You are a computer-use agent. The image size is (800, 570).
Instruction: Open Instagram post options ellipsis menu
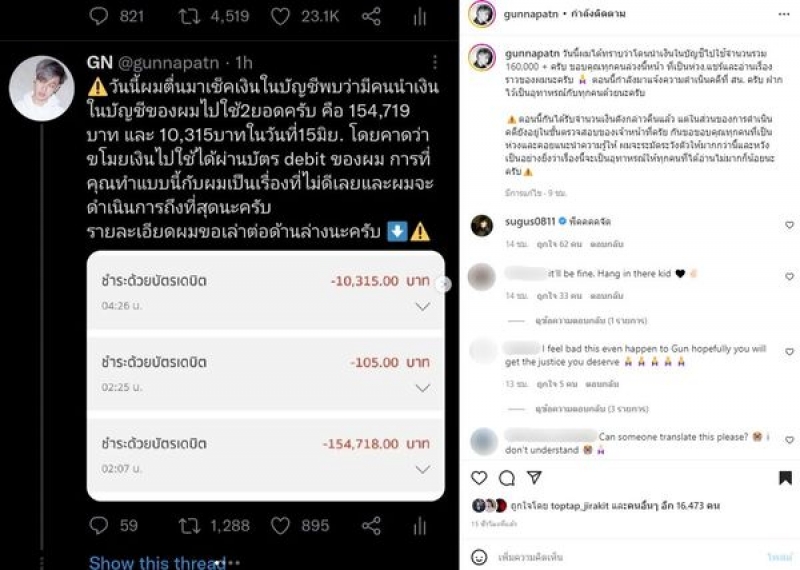click(784, 14)
